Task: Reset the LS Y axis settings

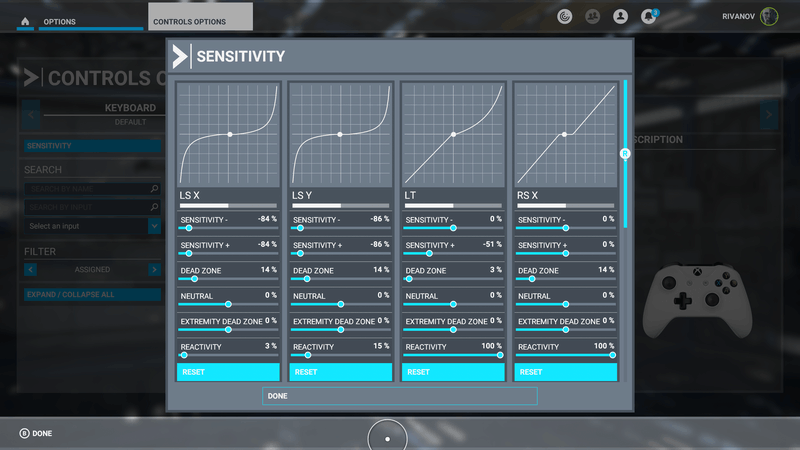Action: [x=341, y=372]
